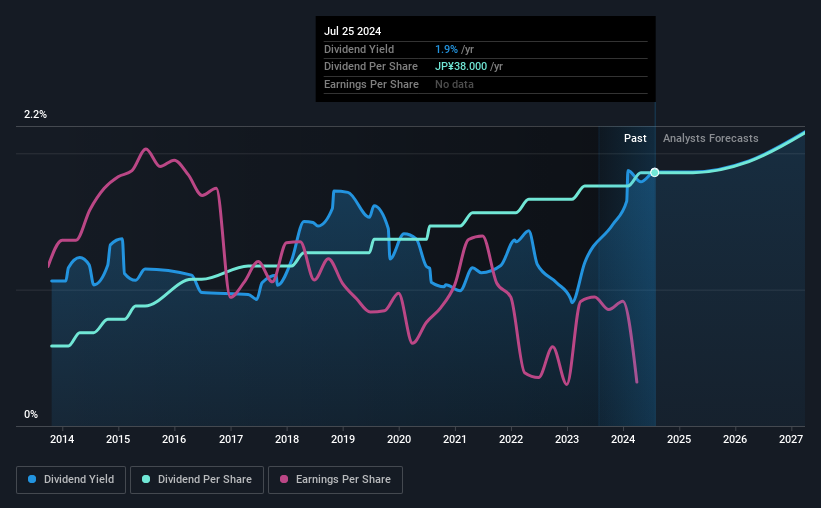
Task: Toggle the Earnings Per Share legend button
Action: coord(336,480)
